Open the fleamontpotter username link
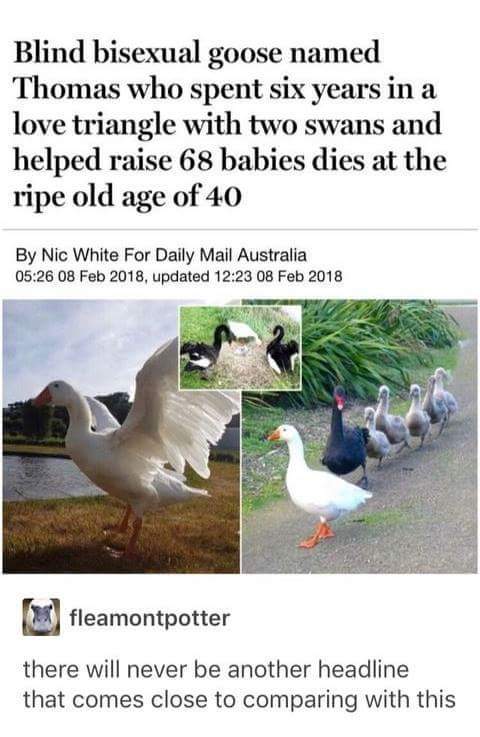This screenshot has height=737, width=480. 150,618
